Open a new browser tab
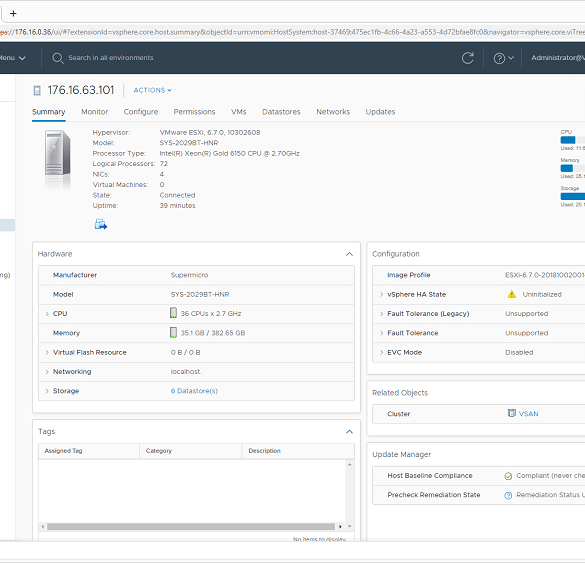Screen dimensions: 585x563 pos(13,14)
